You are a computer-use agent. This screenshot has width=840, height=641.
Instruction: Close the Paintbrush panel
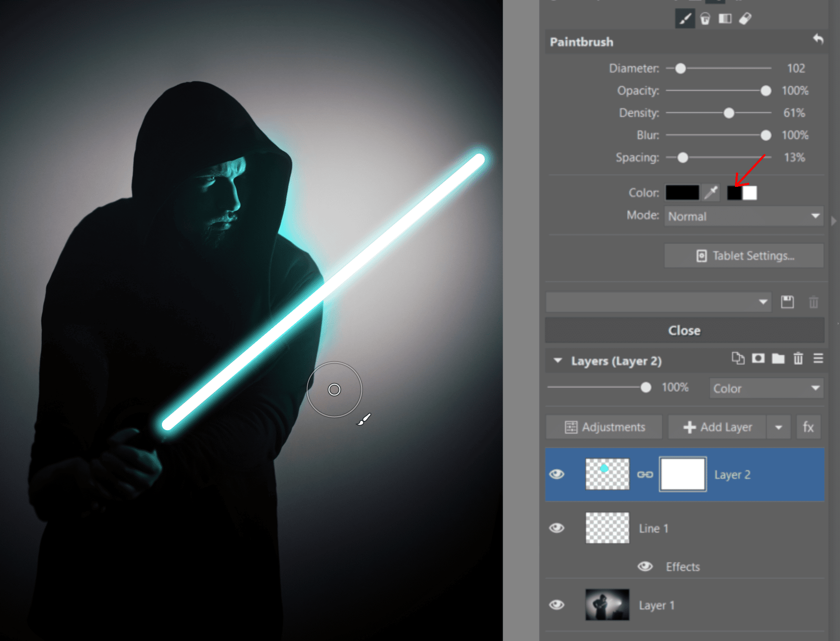(x=684, y=331)
